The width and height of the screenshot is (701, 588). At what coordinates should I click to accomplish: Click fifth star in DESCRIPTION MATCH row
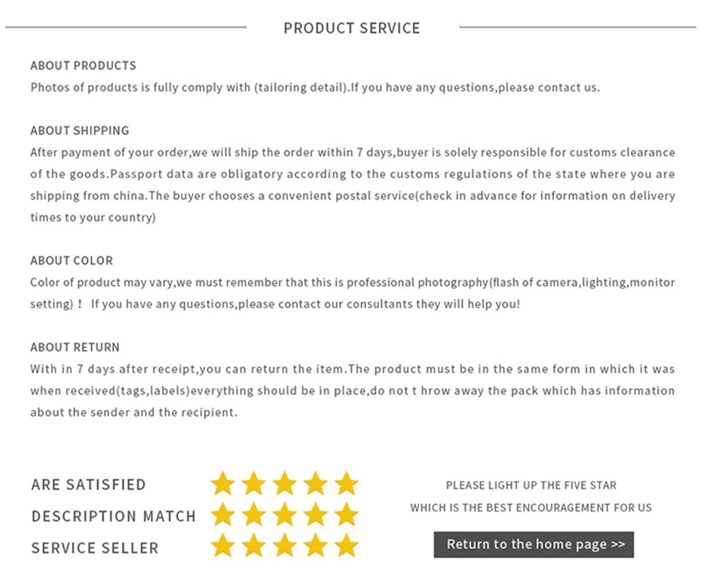coord(346,515)
